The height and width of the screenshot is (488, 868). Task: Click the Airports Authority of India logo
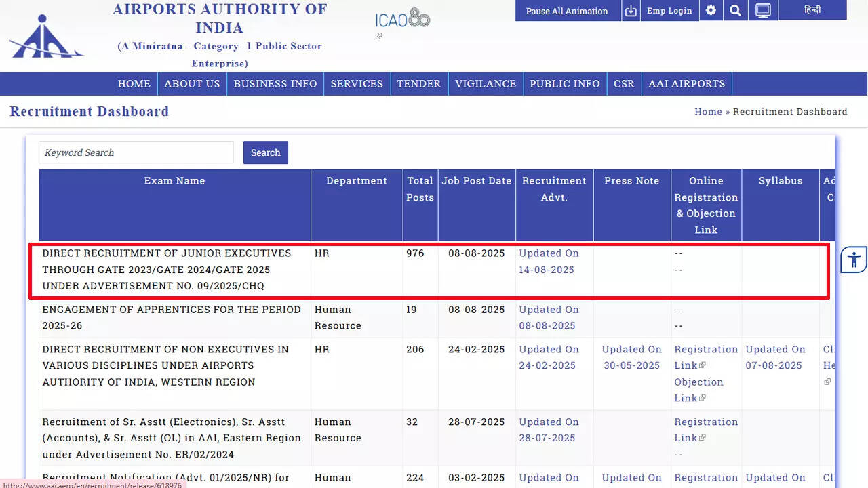(x=46, y=36)
